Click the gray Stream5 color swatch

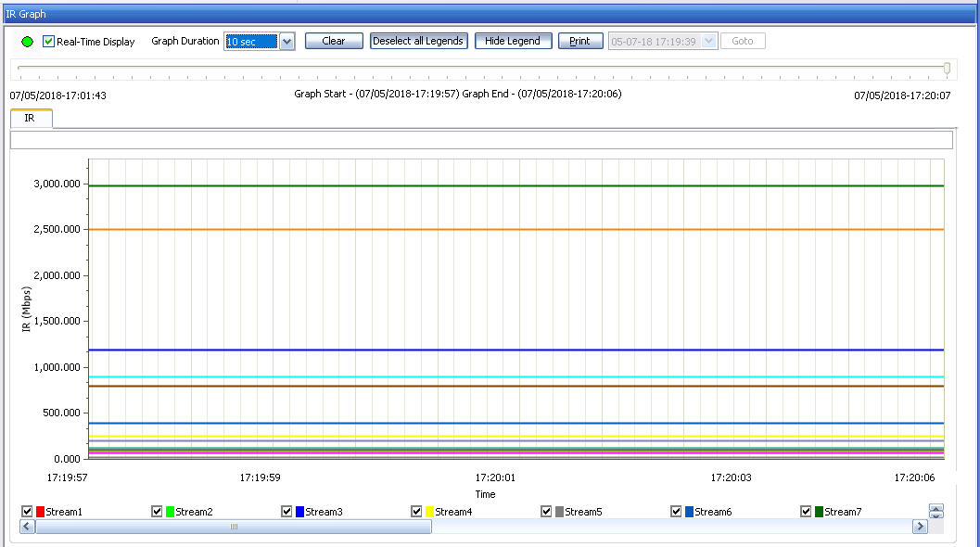coord(559,512)
